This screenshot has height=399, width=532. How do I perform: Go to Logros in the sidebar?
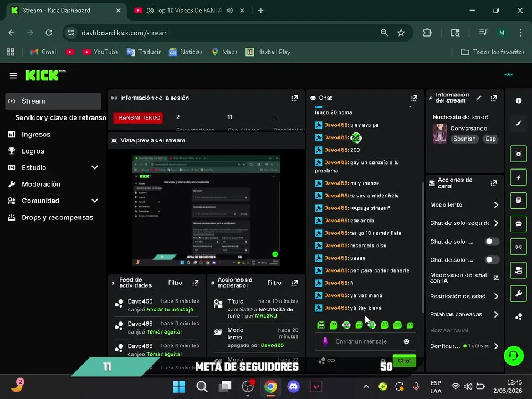tap(33, 151)
